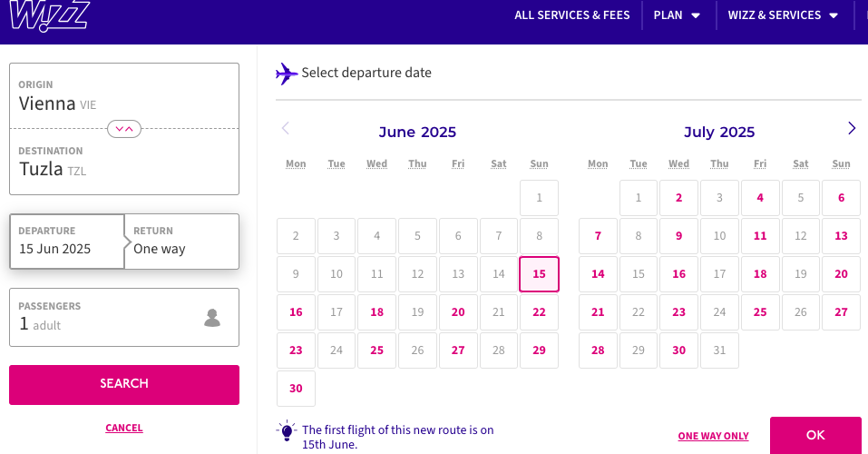Open ALL SERVICES & FEES menu item
This screenshot has height=454, width=868.
tap(571, 15)
